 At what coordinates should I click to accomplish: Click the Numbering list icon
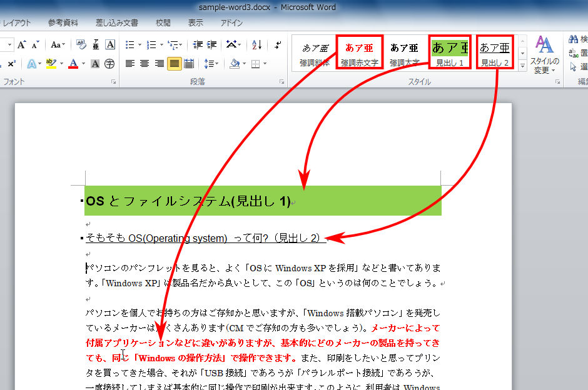tap(151, 45)
